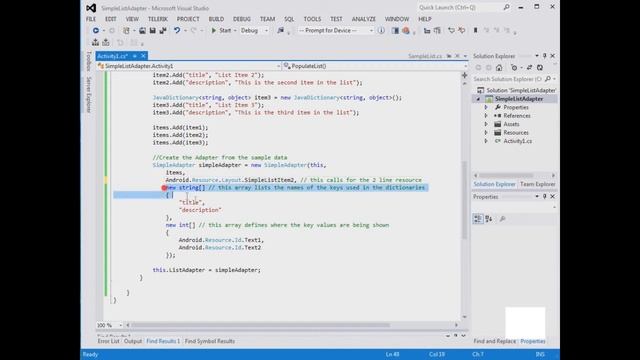Image resolution: width=640 pixels, height=360 pixels.
Task: Click the editor vertical scrollbar
Action: coord(464,200)
